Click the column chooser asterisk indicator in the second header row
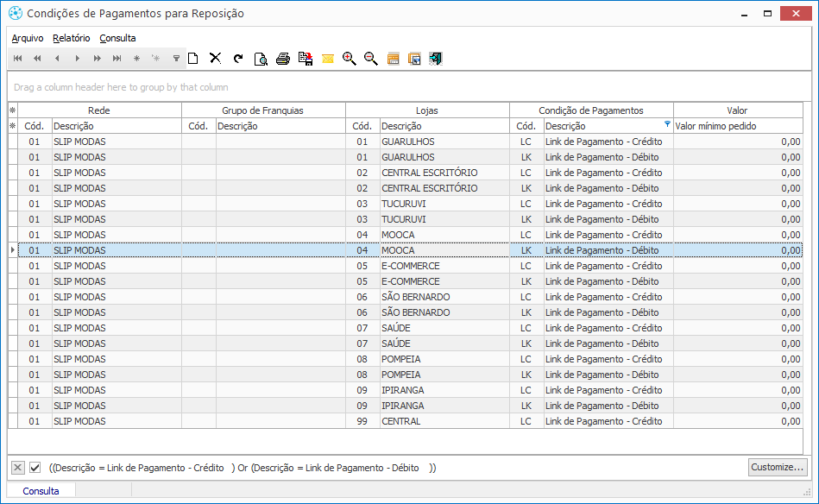The width and height of the screenshot is (819, 504). tap(13, 126)
